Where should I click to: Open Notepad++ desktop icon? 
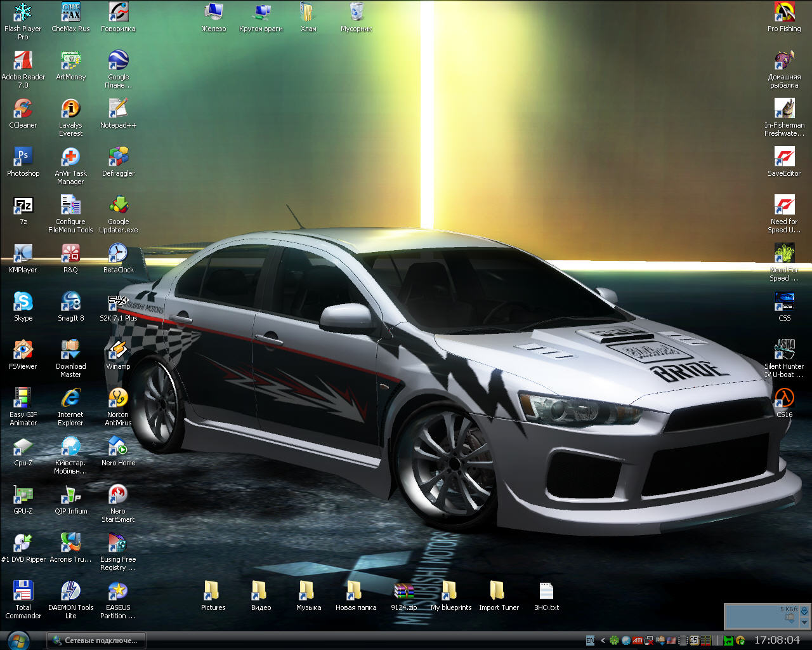118,109
